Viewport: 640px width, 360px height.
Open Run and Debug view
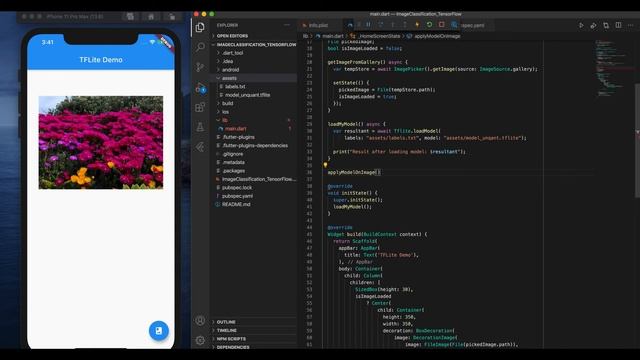(200, 88)
